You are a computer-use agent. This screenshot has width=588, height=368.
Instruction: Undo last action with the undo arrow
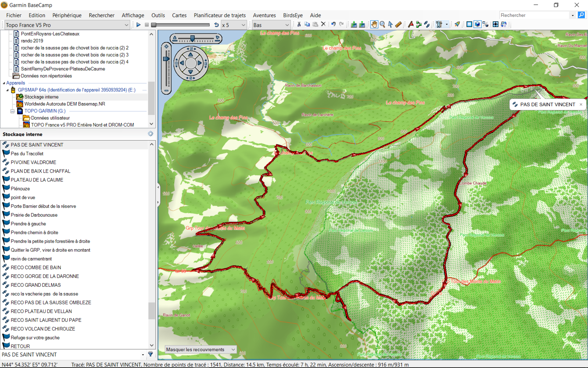[333, 24]
